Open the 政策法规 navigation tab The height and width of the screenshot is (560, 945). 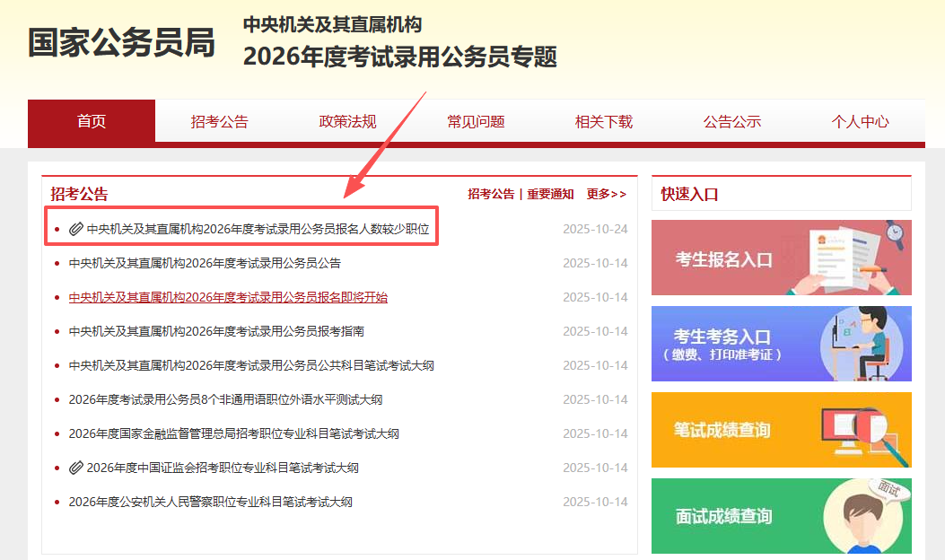[x=348, y=122]
